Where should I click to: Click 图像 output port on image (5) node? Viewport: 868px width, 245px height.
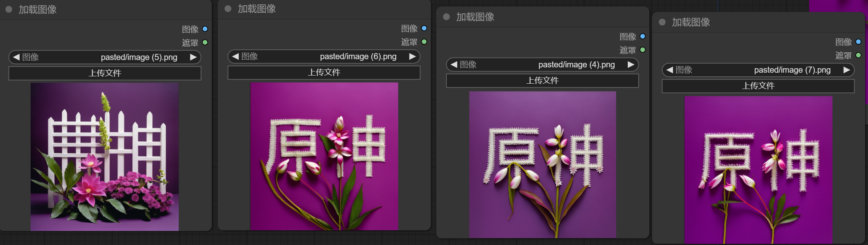(x=205, y=29)
